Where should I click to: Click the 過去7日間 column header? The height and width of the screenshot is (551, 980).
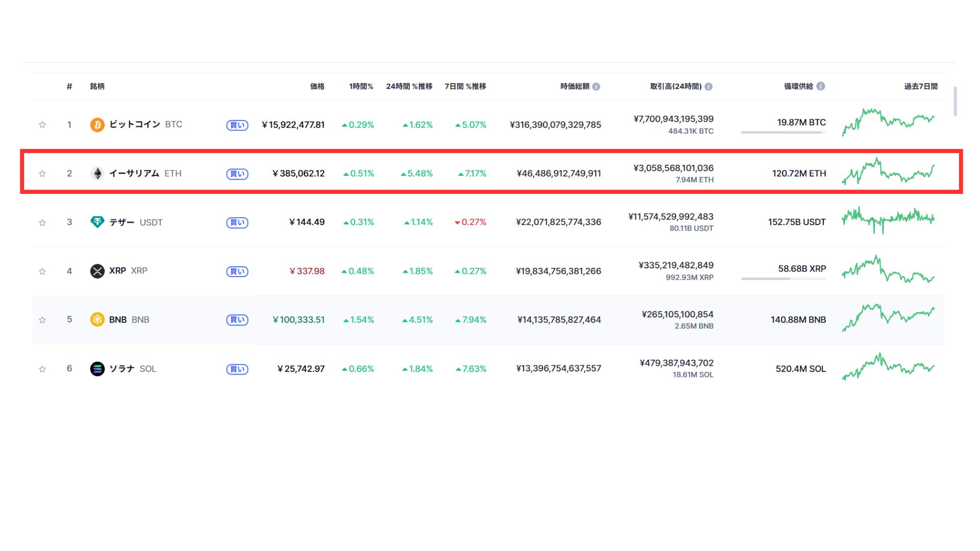pos(921,86)
